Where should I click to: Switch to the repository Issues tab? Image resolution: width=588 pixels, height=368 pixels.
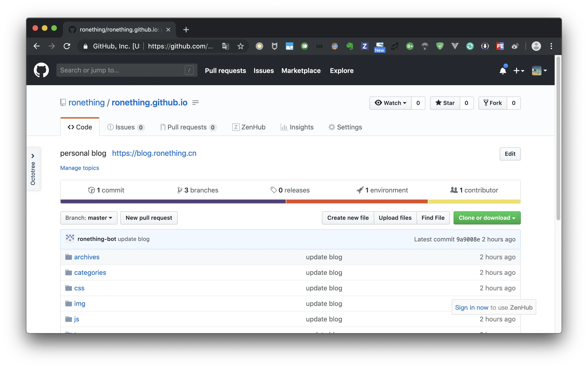126,127
